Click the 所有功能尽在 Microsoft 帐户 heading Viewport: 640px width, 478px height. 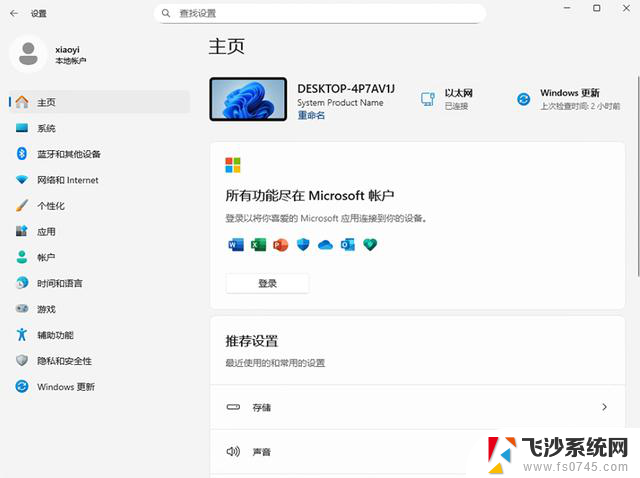coord(310,196)
